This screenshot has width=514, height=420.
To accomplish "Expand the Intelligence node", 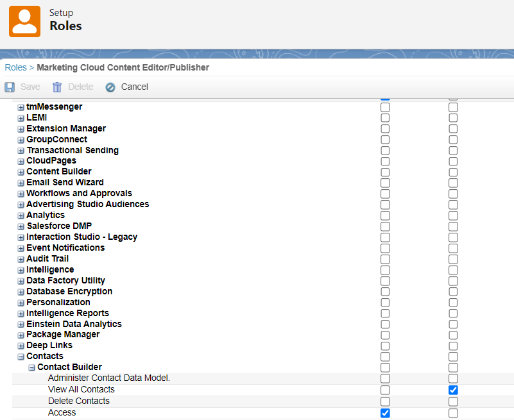I will pyautogui.click(x=21, y=271).
